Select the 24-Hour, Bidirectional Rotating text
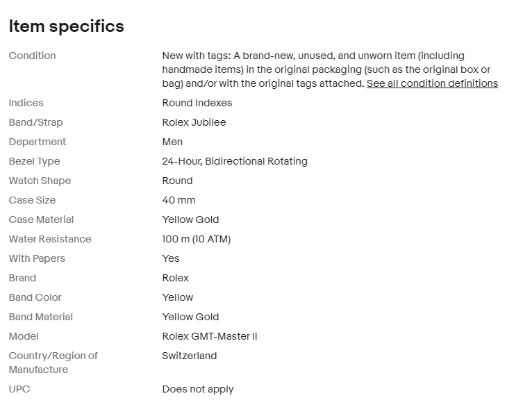 click(x=235, y=161)
